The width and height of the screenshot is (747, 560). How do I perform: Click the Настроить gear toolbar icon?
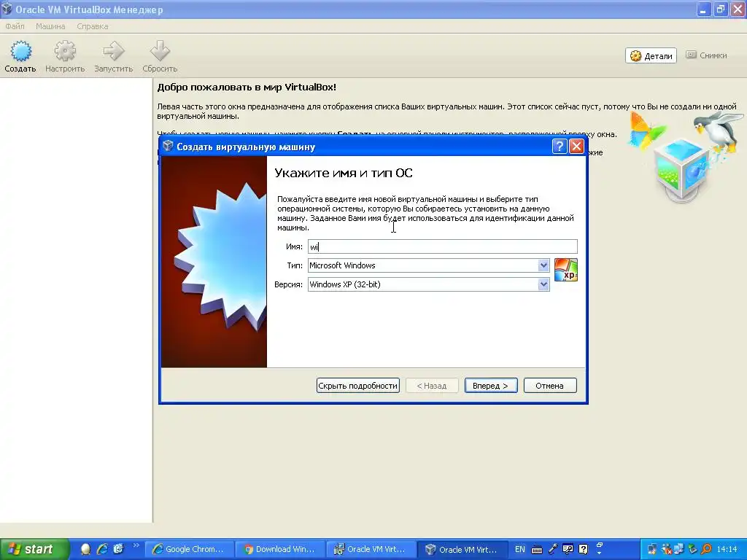(65, 56)
